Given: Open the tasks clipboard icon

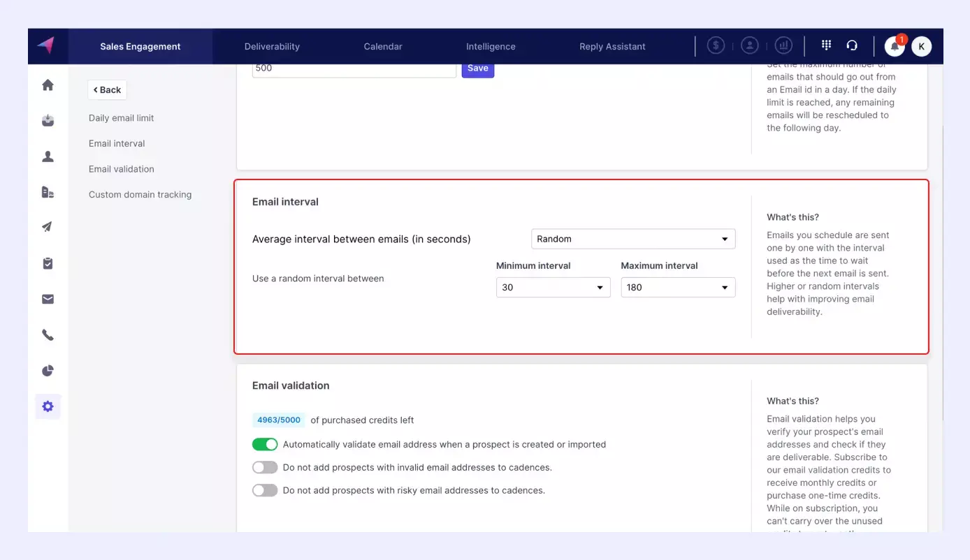Looking at the screenshot, I should (48, 263).
